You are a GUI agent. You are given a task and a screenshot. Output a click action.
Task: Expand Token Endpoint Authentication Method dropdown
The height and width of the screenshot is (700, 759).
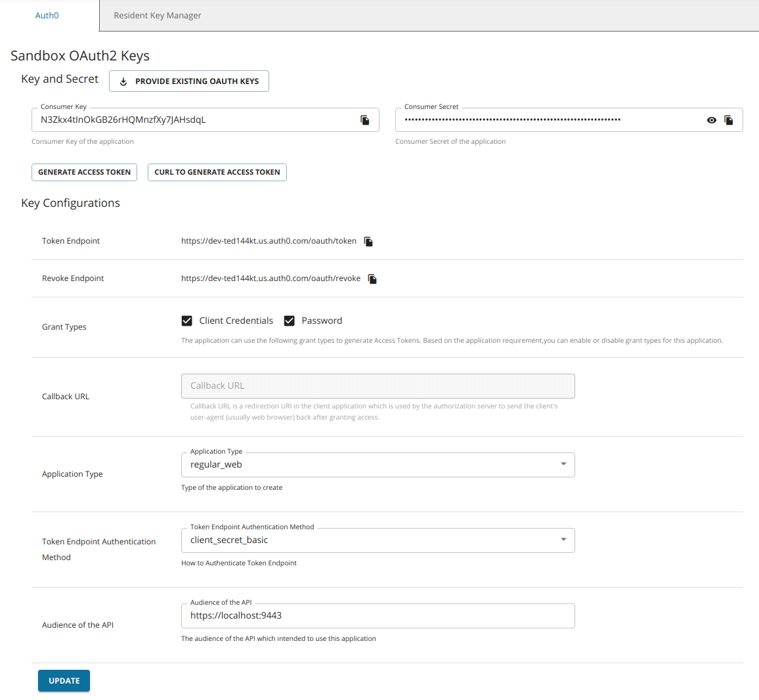378,540
